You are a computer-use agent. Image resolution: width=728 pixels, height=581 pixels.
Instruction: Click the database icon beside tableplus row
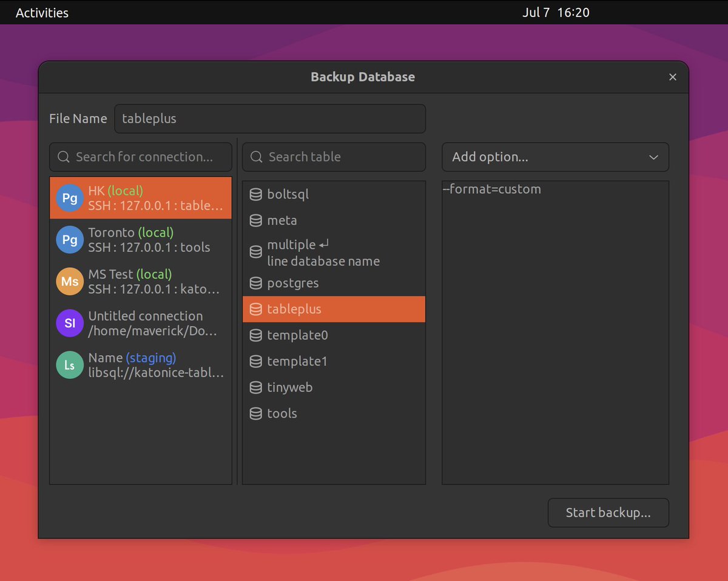click(x=256, y=309)
